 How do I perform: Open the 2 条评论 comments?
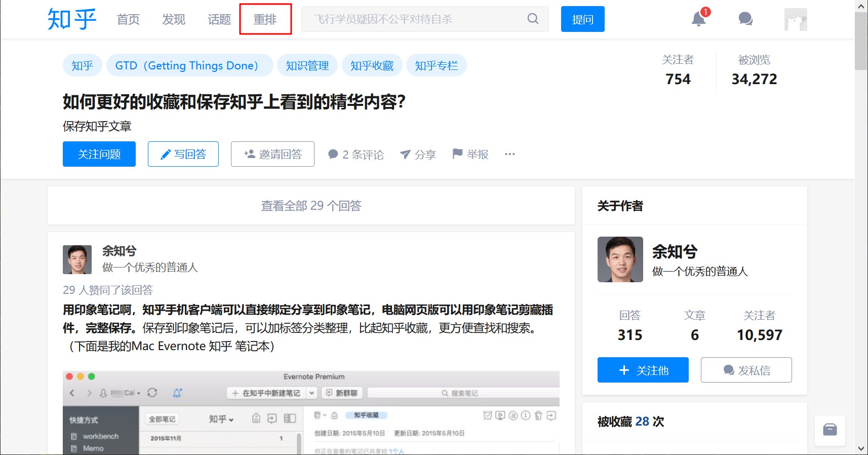[x=356, y=155]
